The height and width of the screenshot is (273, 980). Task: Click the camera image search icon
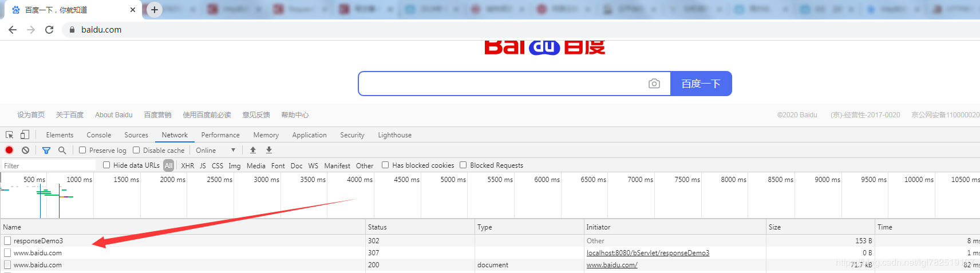(654, 84)
